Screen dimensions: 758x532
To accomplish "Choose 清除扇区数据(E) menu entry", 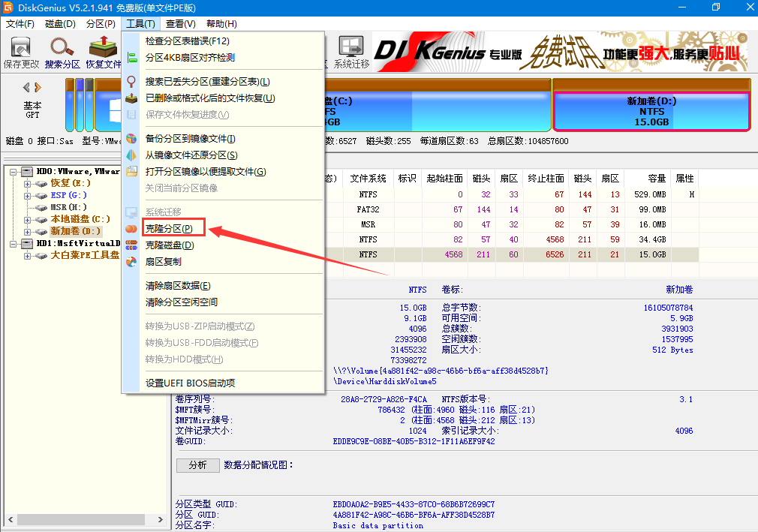I will click(178, 286).
